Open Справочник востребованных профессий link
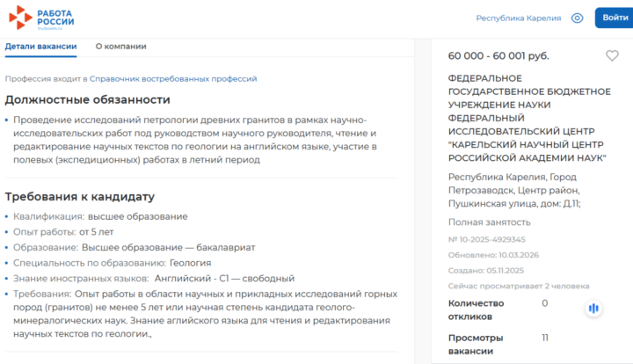Screen dimensions: 633x364 (173, 78)
